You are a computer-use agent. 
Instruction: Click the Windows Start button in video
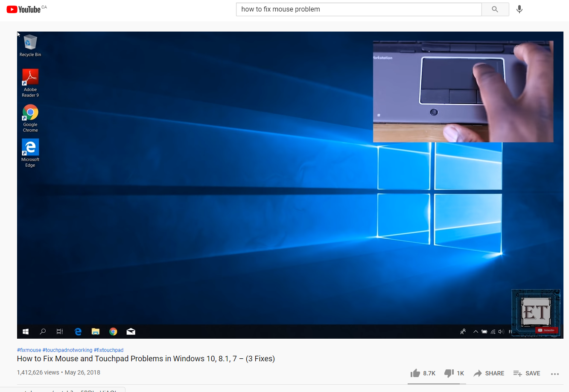(26, 331)
